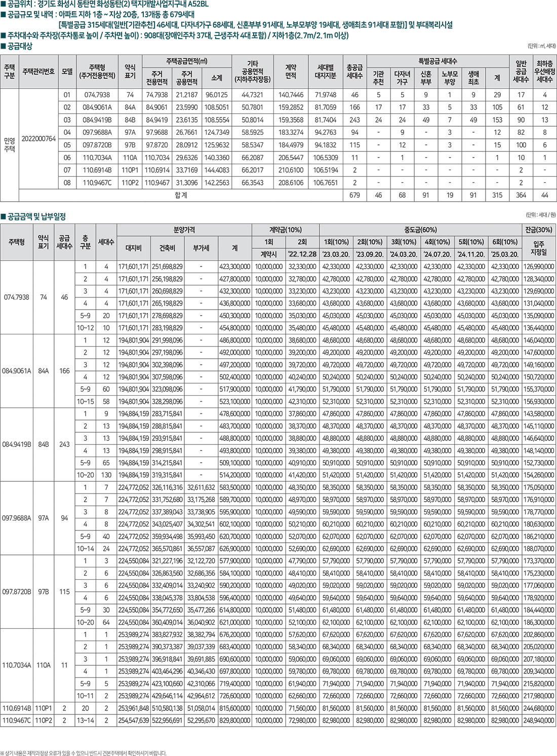Click subtotal 142.2563 for 110P2
This screenshot has height=756, width=557.
click(217, 182)
